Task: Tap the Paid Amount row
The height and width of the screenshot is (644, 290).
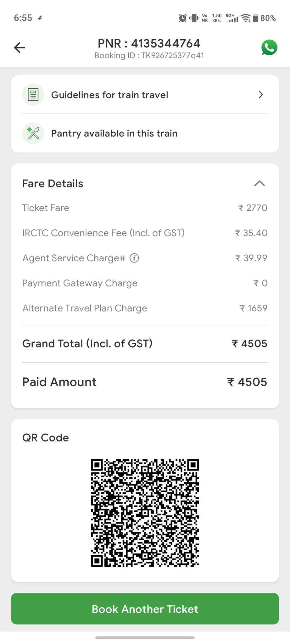Action: coord(145,382)
